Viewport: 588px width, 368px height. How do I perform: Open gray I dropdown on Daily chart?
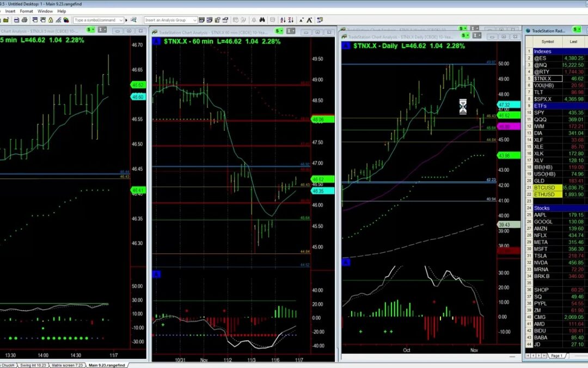pos(476,35)
